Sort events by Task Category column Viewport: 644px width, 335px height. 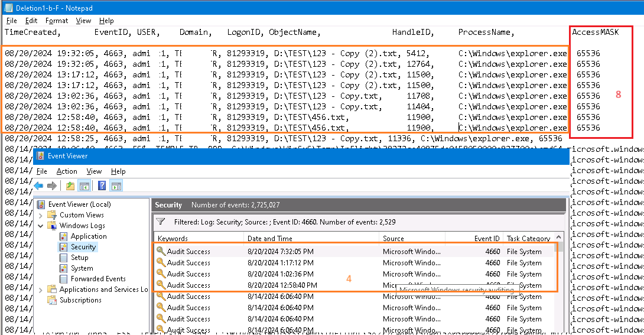(x=529, y=239)
